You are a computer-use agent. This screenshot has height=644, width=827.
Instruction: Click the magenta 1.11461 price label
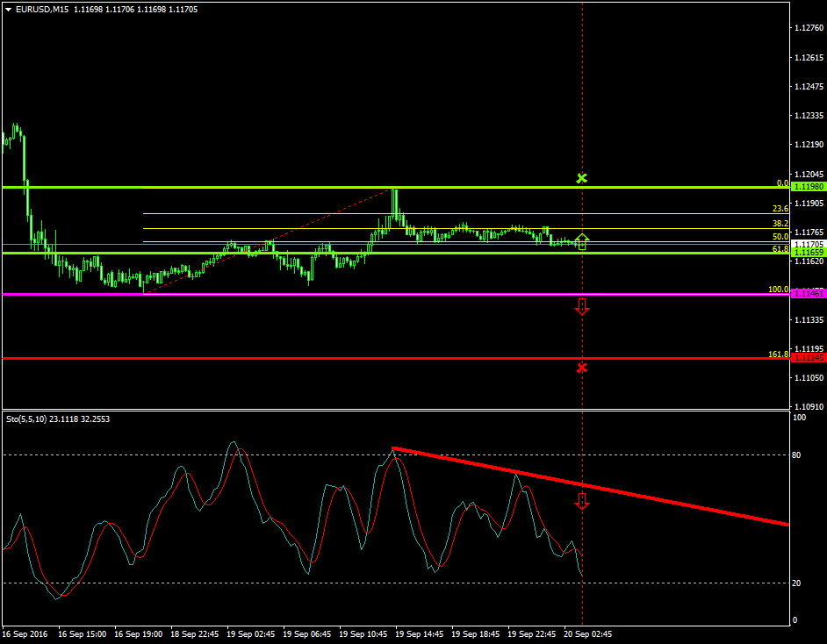pyautogui.click(x=808, y=294)
